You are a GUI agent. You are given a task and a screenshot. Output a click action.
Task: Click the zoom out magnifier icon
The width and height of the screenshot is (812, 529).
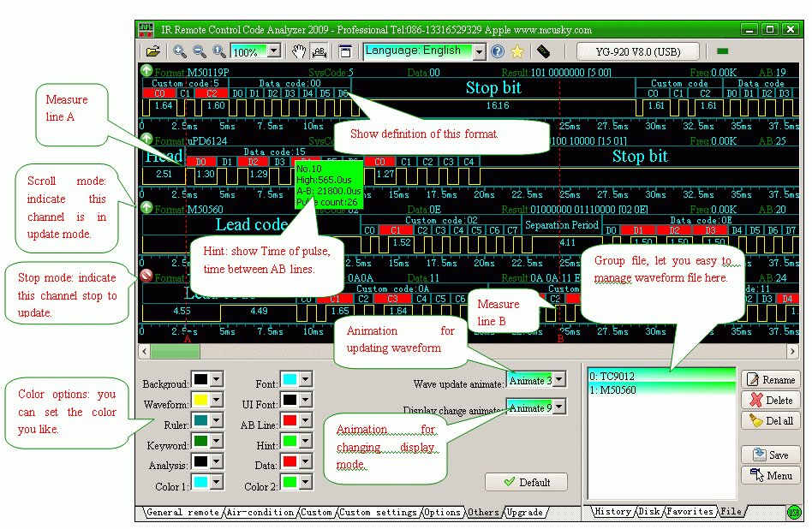click(200, 51)
